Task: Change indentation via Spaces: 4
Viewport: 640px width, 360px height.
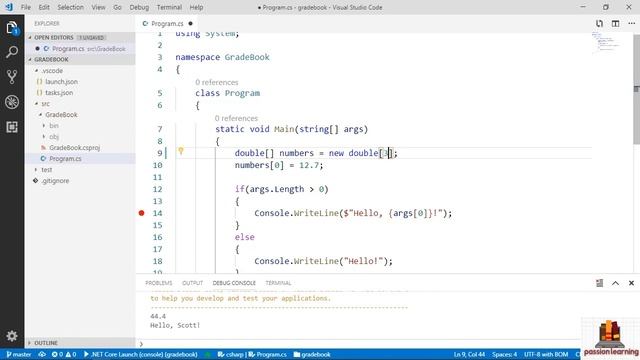Action: (x=504, y=354)
